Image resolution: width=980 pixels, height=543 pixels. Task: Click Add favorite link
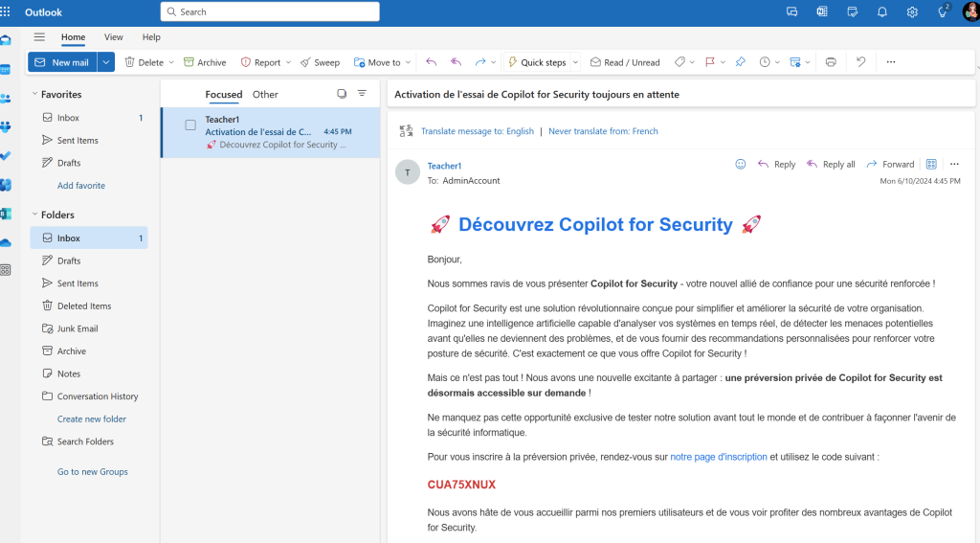click(x=81, y=185)
